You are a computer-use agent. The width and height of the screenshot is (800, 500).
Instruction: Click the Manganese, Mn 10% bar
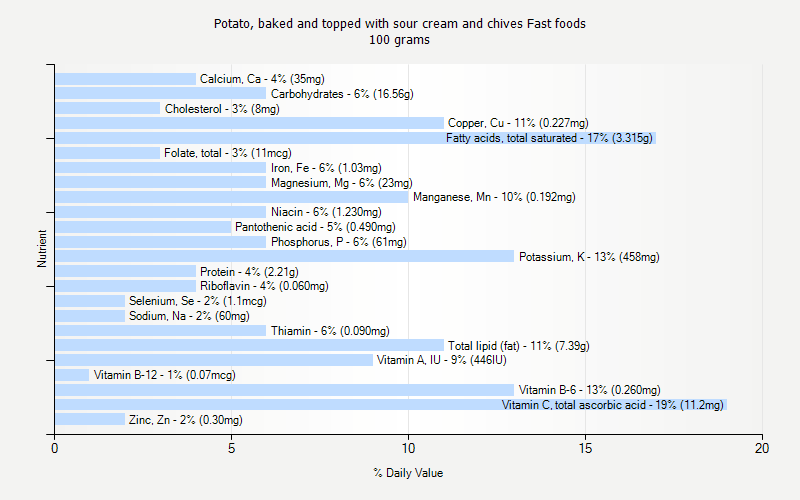(x=232, y=197)
